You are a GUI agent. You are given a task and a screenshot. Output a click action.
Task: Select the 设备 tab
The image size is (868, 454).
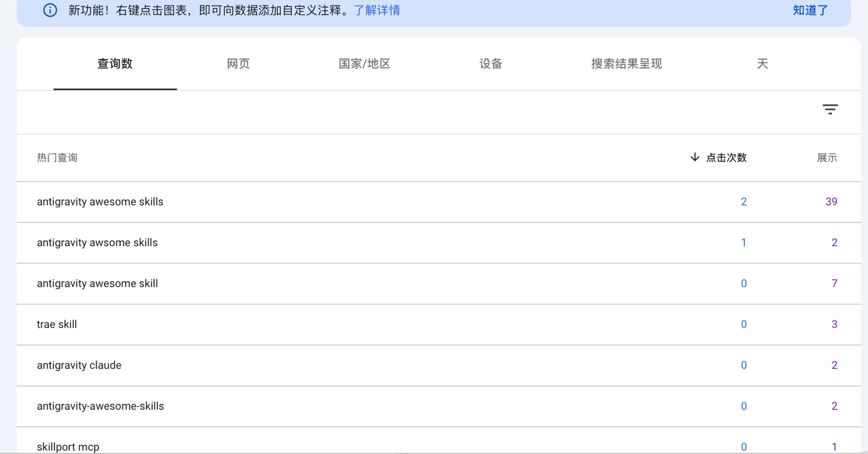(x=490, y=64)
